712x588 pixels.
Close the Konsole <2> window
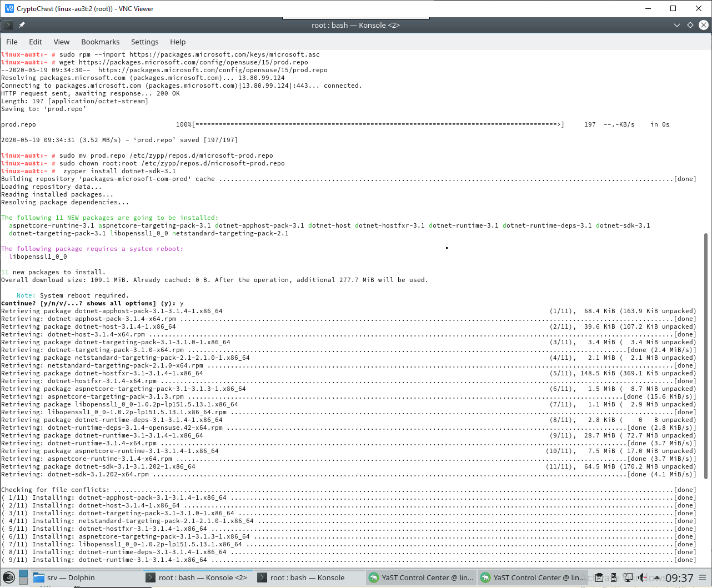[704, 25]
